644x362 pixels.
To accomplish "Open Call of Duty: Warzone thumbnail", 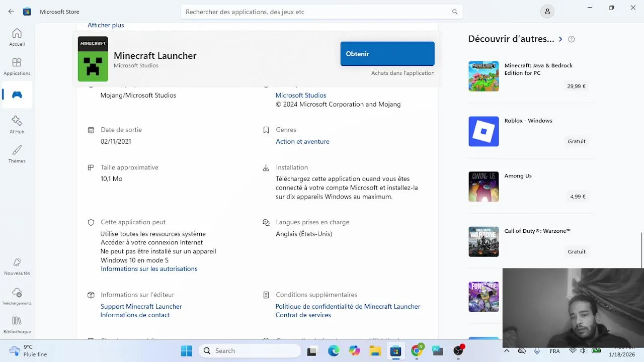I will pos(484,242).
